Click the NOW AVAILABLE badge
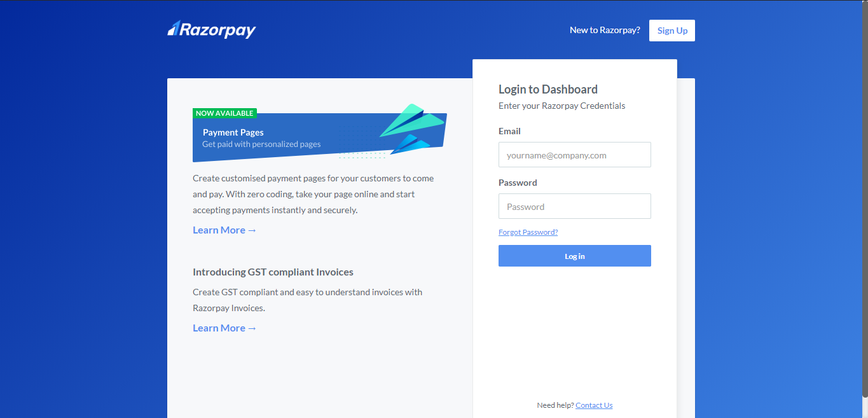Image resolution: width=868 pixels, height=418 pixels. pyautogui.click(x=224, y=113)
